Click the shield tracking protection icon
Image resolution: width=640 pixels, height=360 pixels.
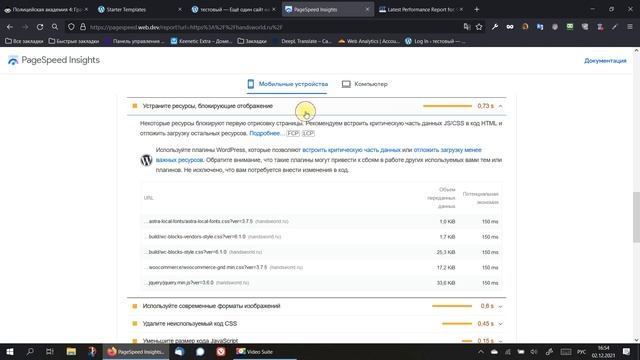tap(71, 27)
